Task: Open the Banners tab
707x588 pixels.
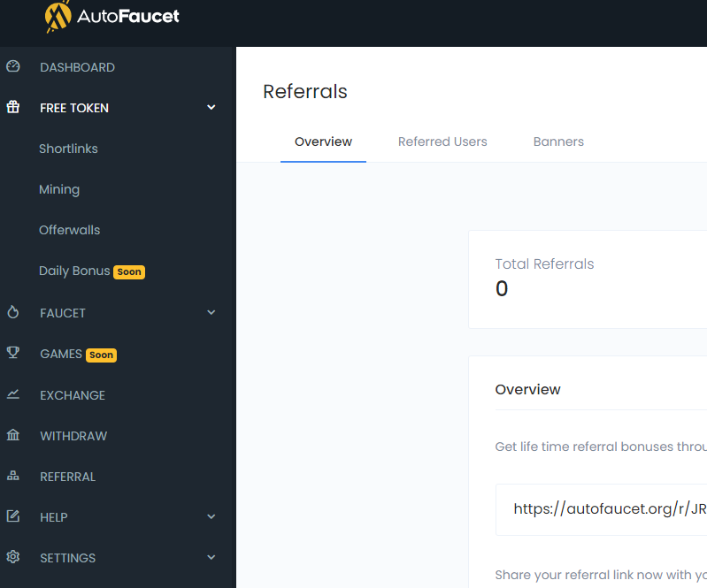Action: coord(558,141)
